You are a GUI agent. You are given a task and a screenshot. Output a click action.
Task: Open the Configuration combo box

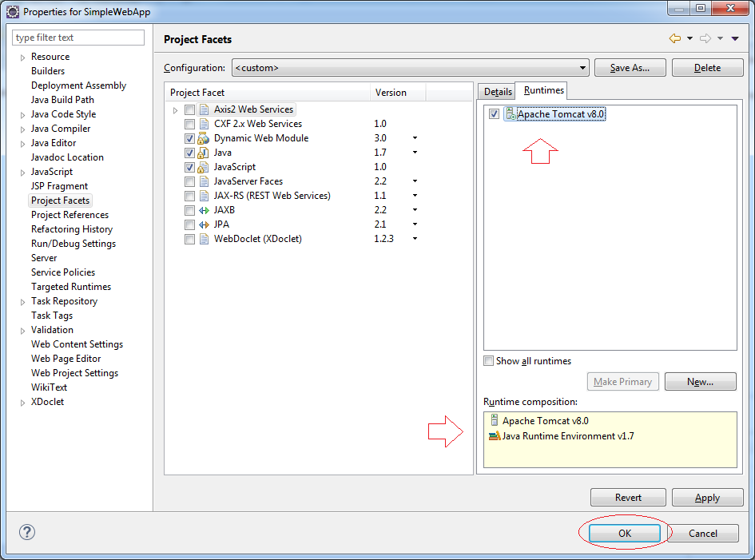tap(411, 68)
